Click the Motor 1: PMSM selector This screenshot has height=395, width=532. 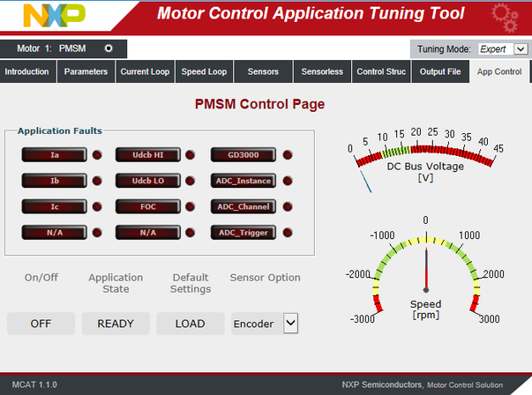click(64, 48)
